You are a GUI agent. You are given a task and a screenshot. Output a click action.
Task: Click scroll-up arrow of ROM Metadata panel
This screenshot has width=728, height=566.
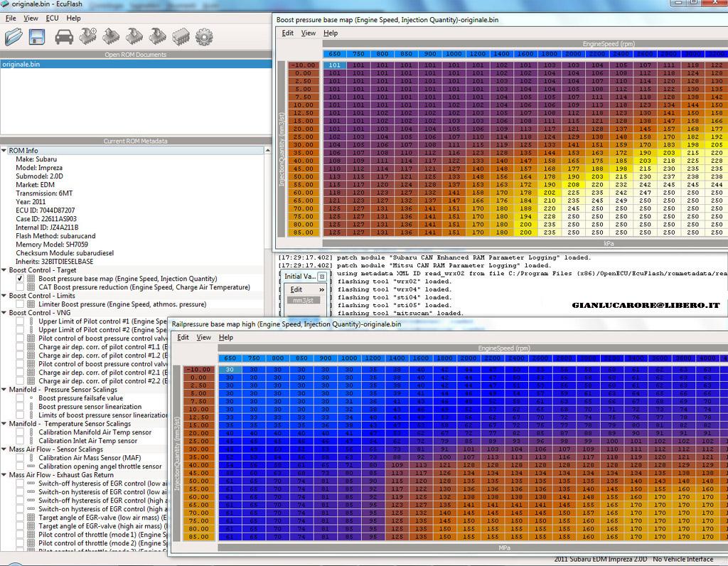[x=267, y=151]
